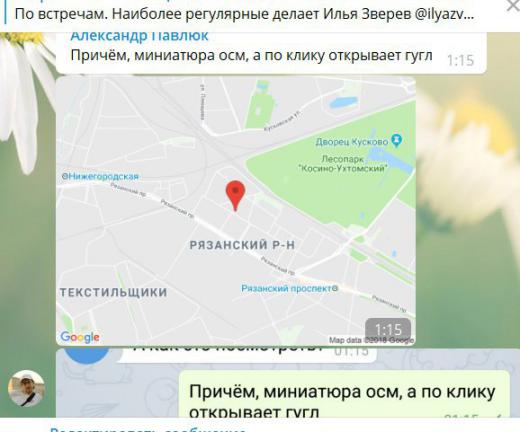Click the Google logo on the map

(x=80, y=337)
